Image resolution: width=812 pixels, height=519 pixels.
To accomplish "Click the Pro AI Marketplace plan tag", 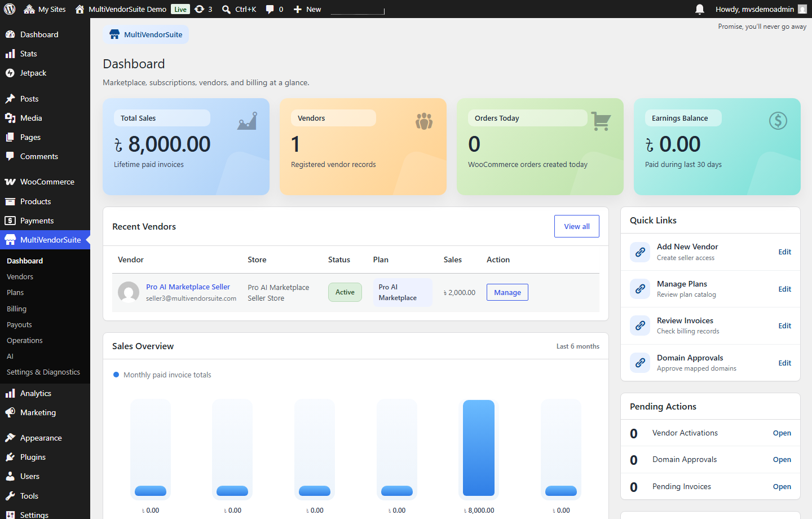I will [403, 292].
